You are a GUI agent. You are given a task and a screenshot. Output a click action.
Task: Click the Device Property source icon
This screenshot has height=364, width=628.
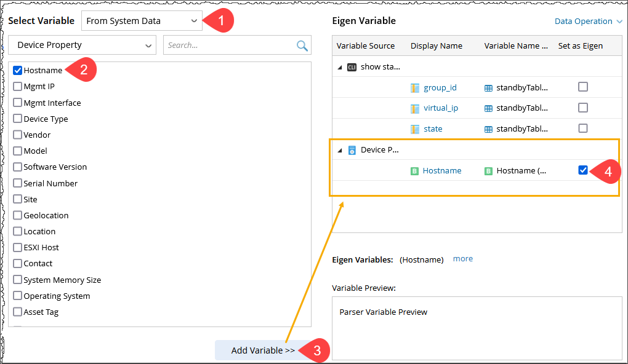[x=352, y=150]
